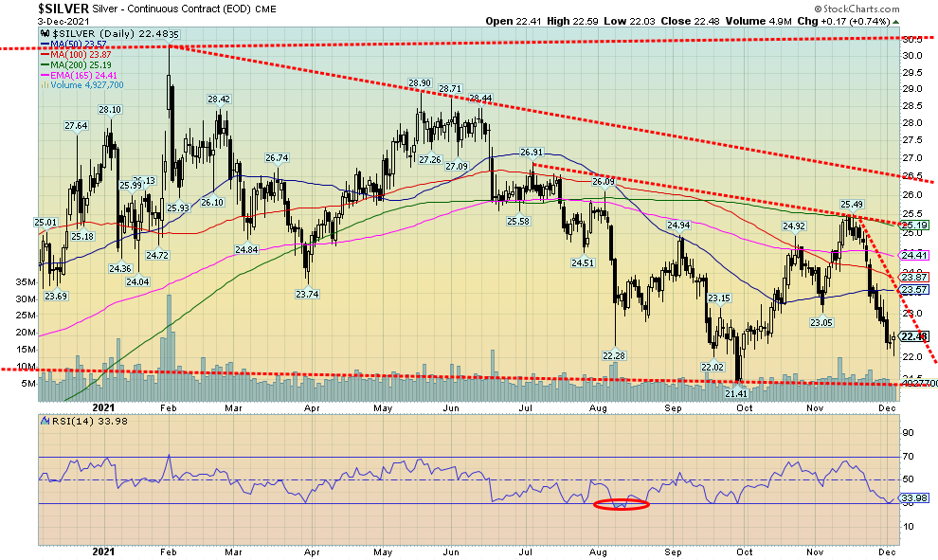Viewport: 938px width, 560px height.
Task: Click the 22.28 August low price label
Action: [x=615, y=355]
